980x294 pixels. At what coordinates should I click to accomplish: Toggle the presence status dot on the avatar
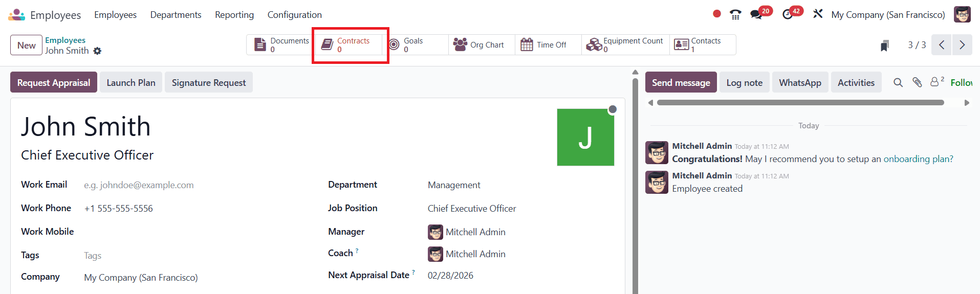(613, 109)
